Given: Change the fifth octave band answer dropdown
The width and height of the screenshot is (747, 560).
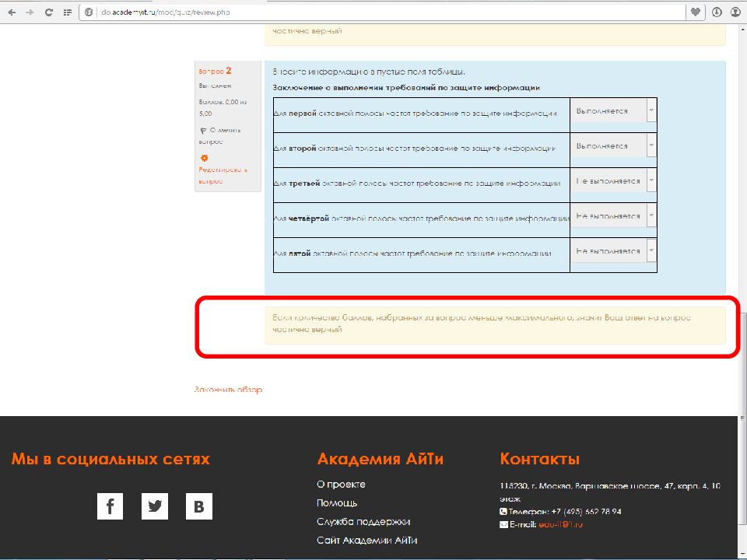Looking at the screenshot, I should coord(651,251).
